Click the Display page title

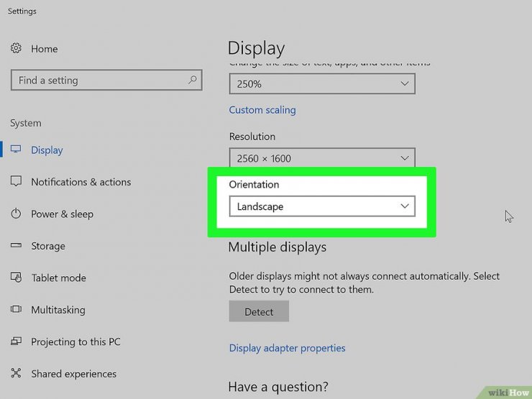coord(256,48)
